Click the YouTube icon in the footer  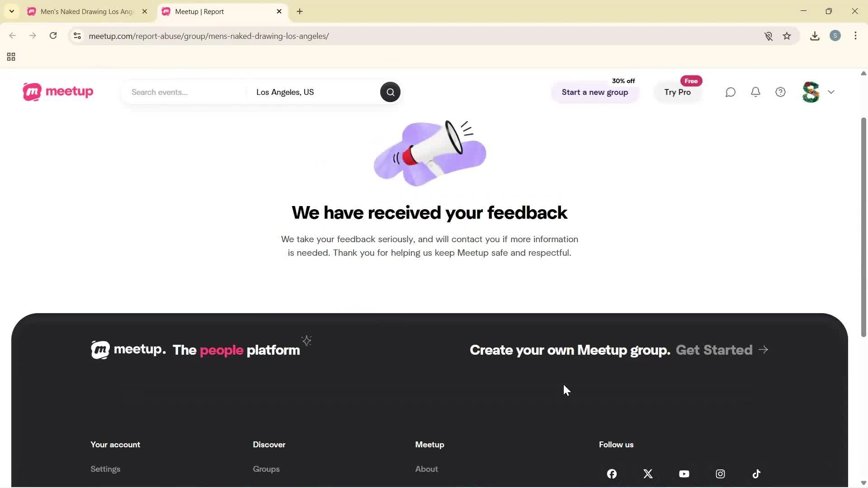(684, 474)
